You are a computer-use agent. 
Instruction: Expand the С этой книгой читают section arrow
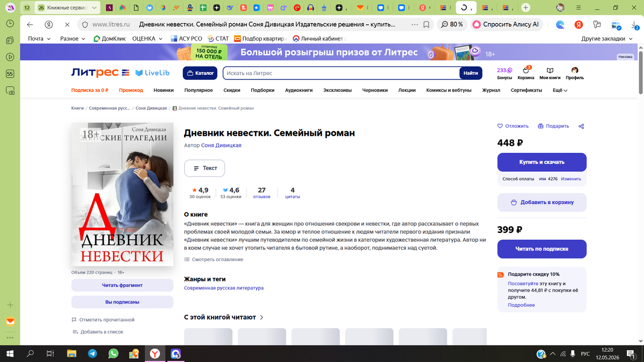[262, 317]
